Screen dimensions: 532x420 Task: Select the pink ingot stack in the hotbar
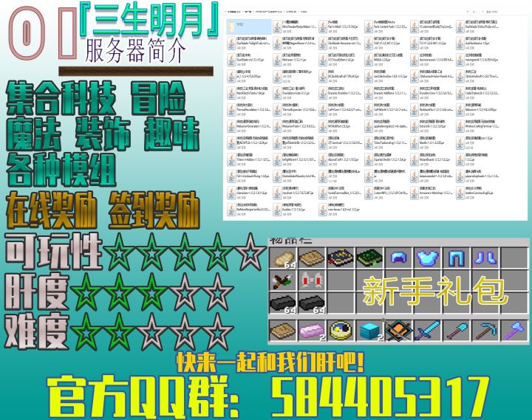[312, 331]
